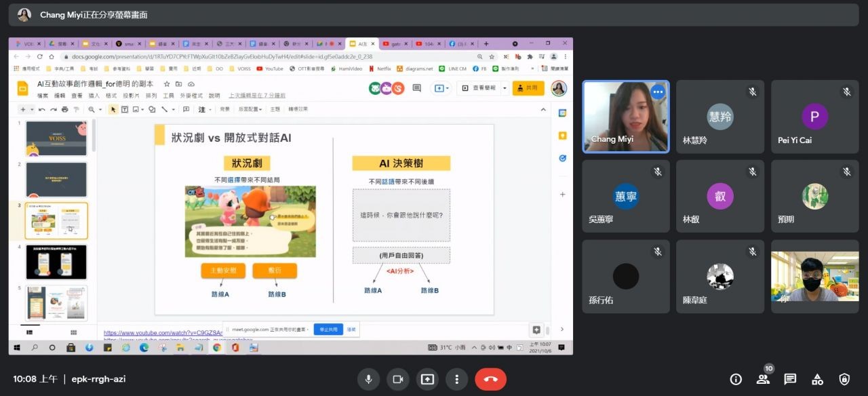The height and width of the screenshot is (396, 868).
Task: Open meeting details info icon
Action: [x=736, y=379]
